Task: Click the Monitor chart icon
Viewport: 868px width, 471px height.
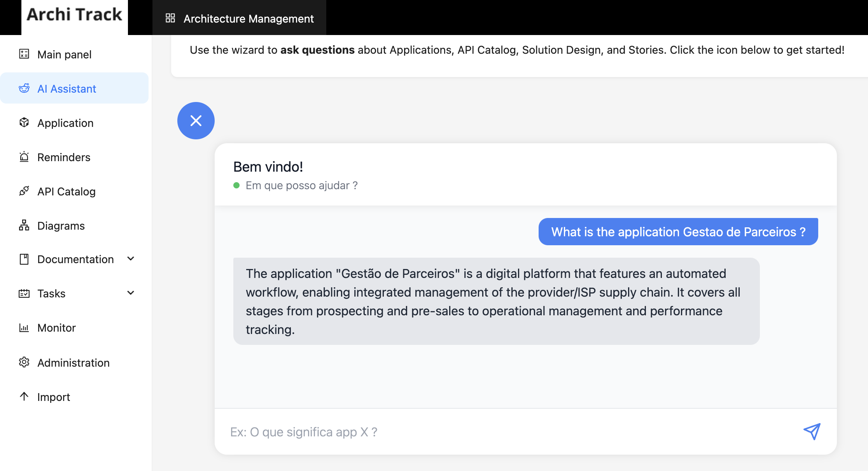Action: [x=24, y=328]
